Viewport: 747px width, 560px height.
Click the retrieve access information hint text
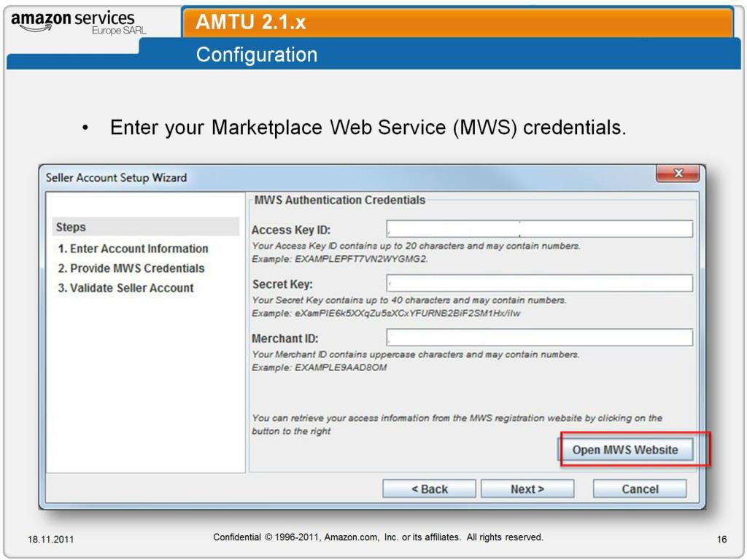coord(457,424)
